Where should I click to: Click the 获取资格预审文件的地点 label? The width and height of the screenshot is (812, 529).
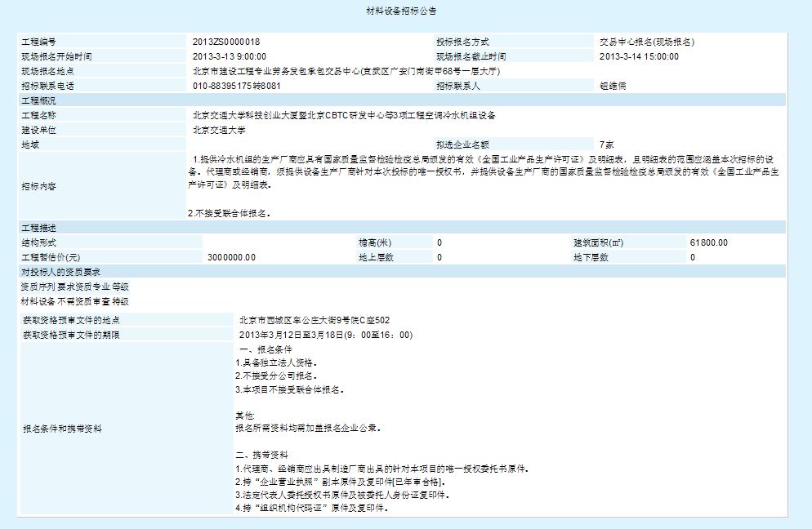[71, 320]
